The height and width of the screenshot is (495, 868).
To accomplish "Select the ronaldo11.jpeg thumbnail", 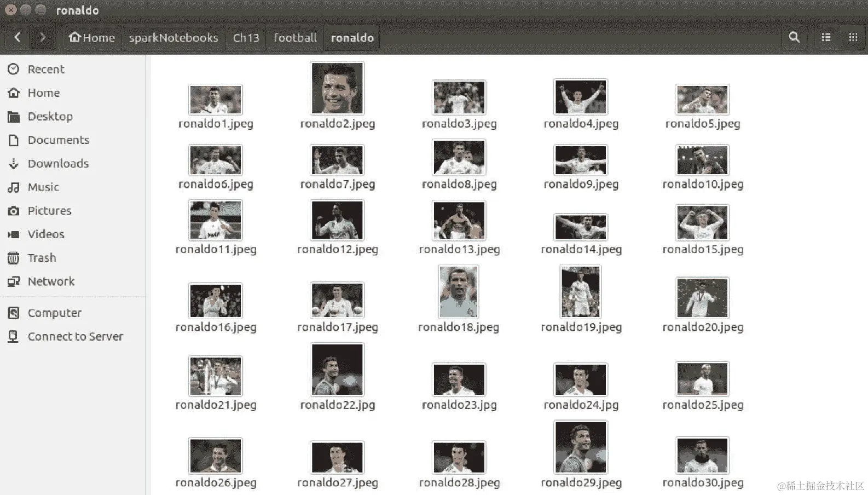I will 216,220.
